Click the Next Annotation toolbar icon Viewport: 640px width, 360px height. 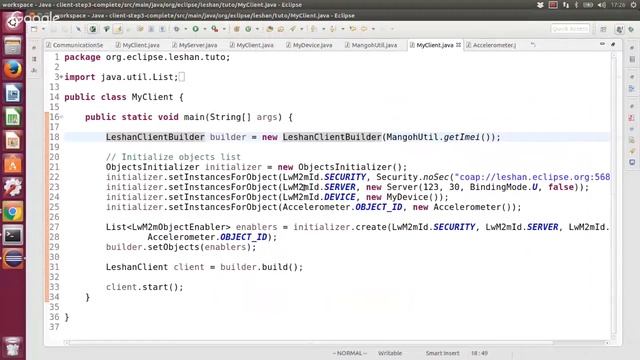tap(313, 29)
